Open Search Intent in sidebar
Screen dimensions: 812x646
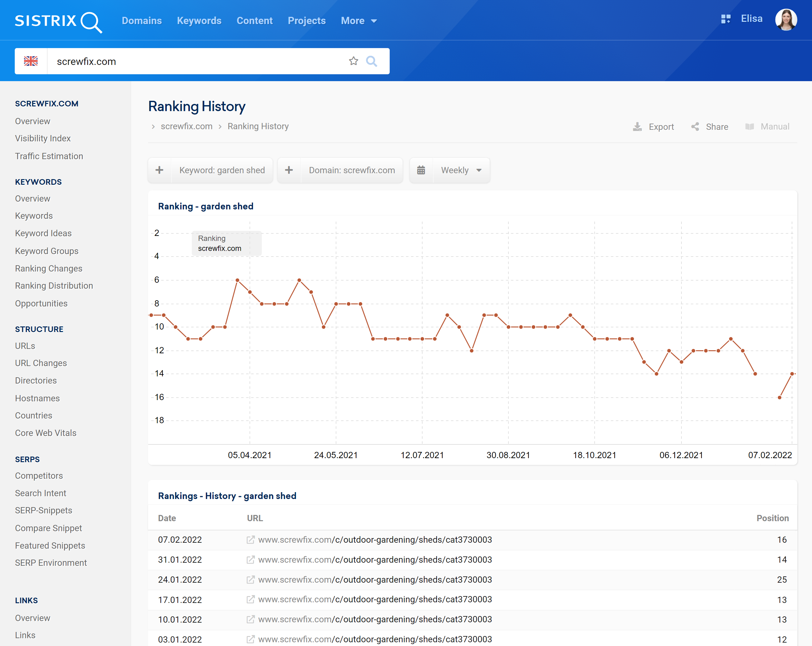pos(41,493)
